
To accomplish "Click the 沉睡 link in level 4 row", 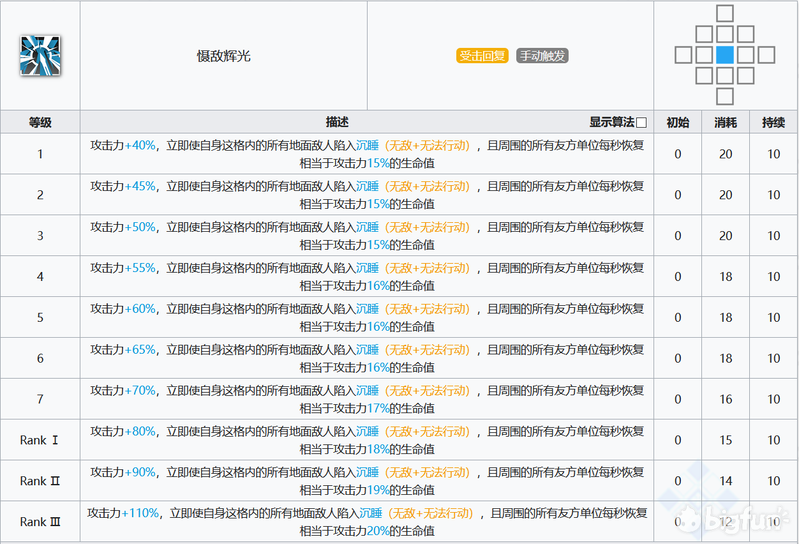I will [367, 268].
